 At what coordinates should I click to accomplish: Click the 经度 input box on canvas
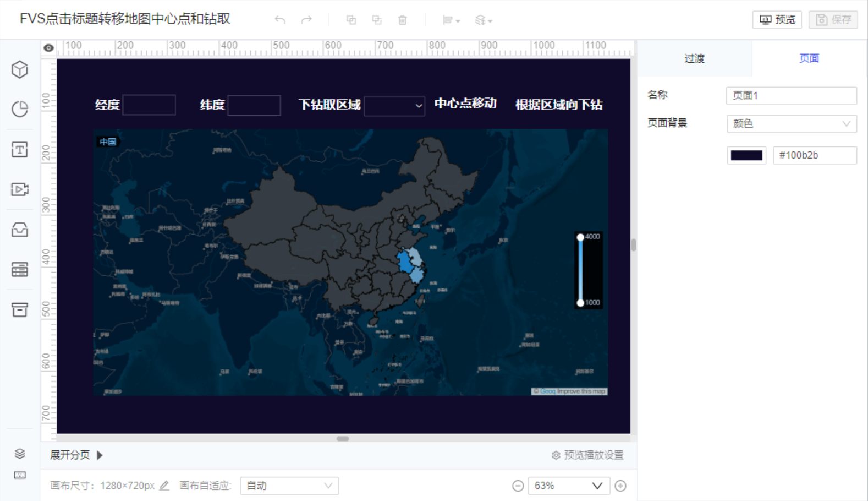(149, 105)
